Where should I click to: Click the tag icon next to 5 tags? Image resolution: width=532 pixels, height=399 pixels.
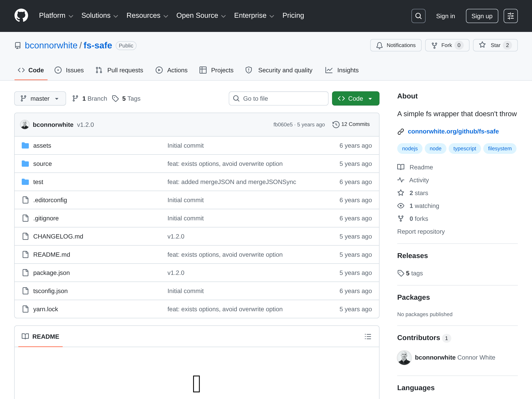tap(401, 273)
